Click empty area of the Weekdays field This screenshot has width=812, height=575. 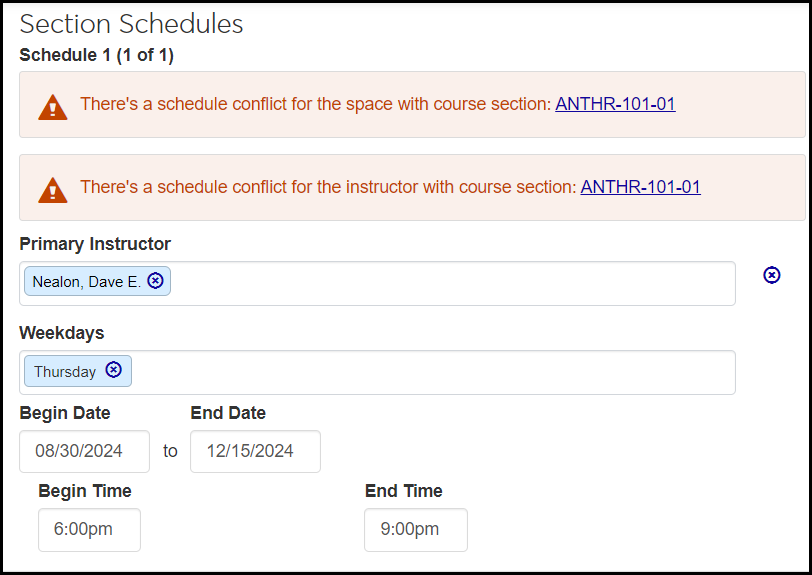(430, 372)
